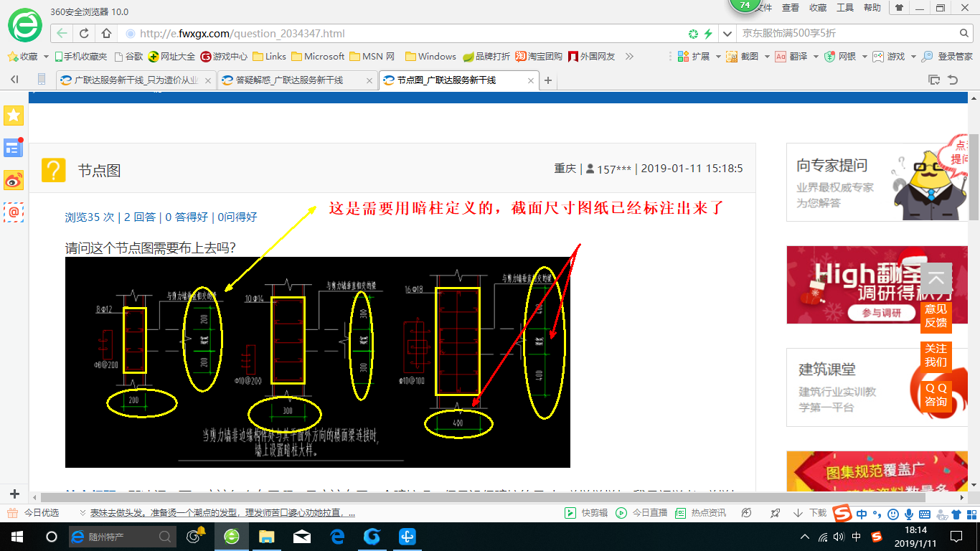Click the 意见反馈 button

click(936, 316)
